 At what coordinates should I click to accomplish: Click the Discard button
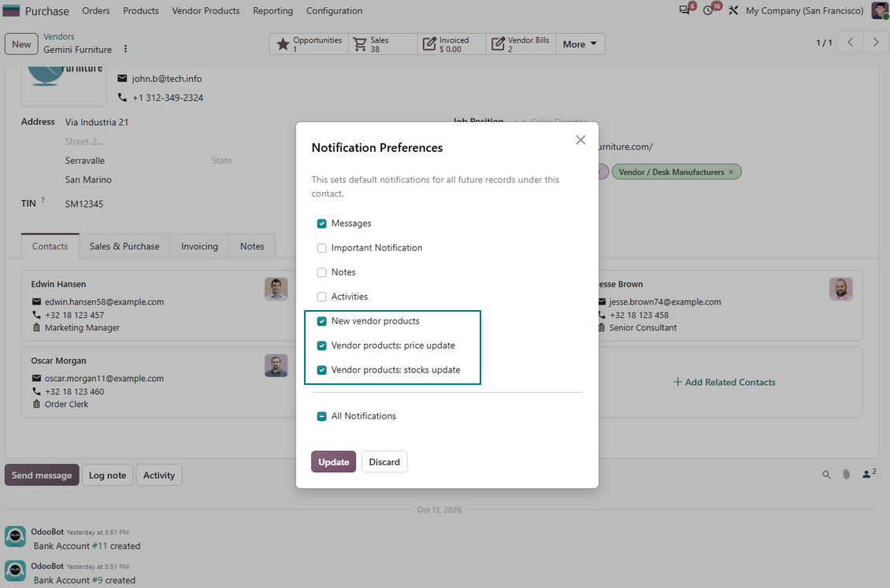(x=384, y=461)
